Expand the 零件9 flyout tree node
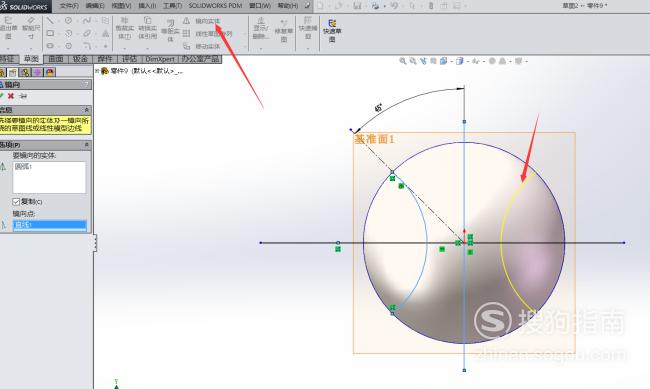The image size is (650, 389). pyautogui.click(x=97, y=71)
